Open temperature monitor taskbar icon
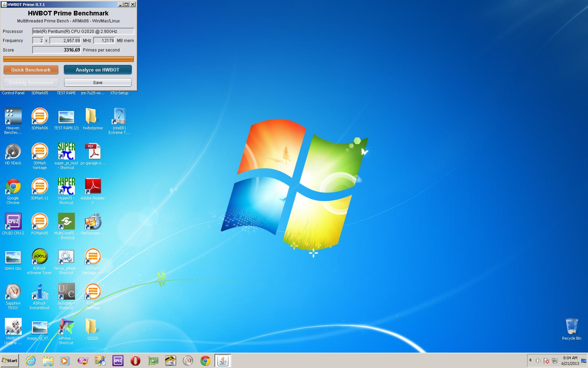This screenshot has width=588, height=368. (x=170, y=361)
